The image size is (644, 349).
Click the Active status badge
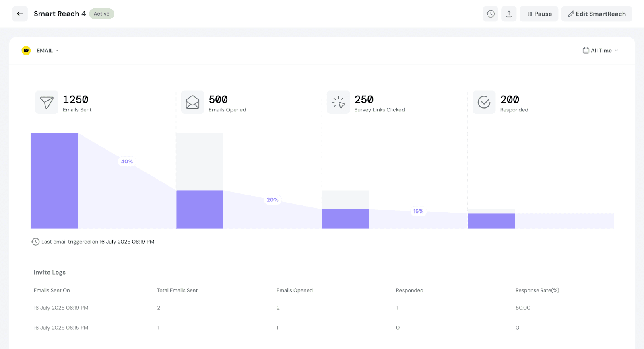(x=101, y=14)
